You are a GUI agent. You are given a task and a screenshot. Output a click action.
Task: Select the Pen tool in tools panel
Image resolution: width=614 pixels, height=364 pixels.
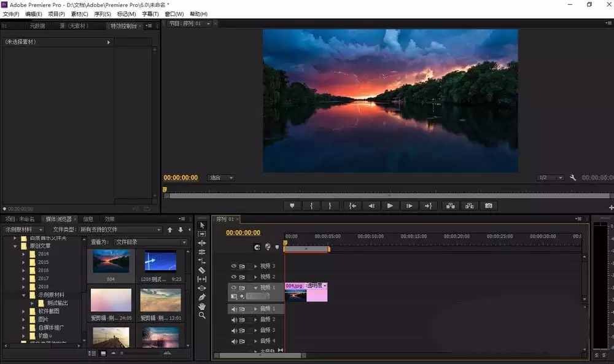pos(201,297)
